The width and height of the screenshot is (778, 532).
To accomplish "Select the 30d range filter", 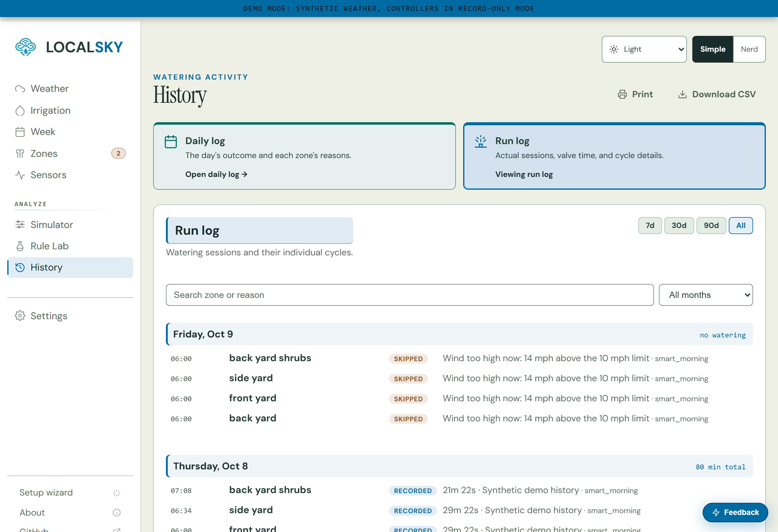I will (x=679, y=226).
